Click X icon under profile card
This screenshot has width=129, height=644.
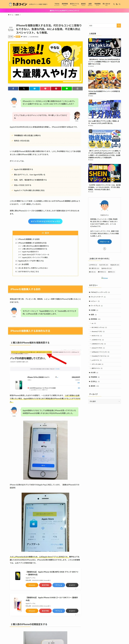(104, 249)
